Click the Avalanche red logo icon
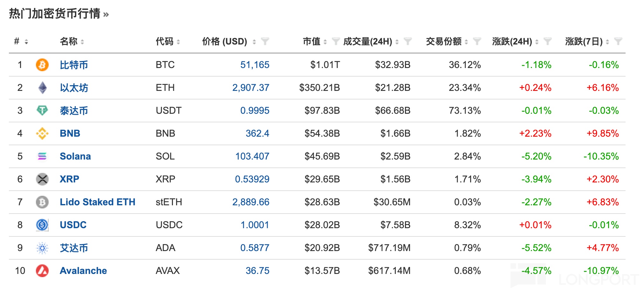The width and height of the screenshot is (644, 293). tap(42, 271)
